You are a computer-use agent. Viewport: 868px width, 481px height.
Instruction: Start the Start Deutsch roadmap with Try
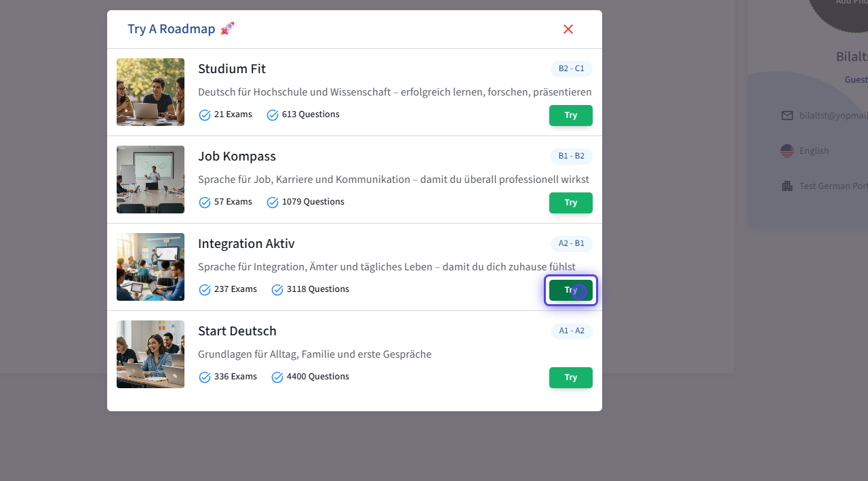coord(570,377)
